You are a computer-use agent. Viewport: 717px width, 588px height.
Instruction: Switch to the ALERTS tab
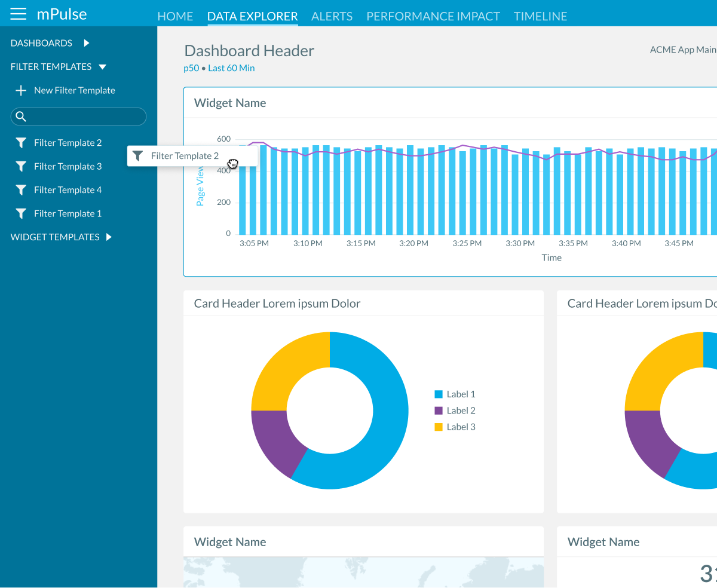tap(332, 16)
